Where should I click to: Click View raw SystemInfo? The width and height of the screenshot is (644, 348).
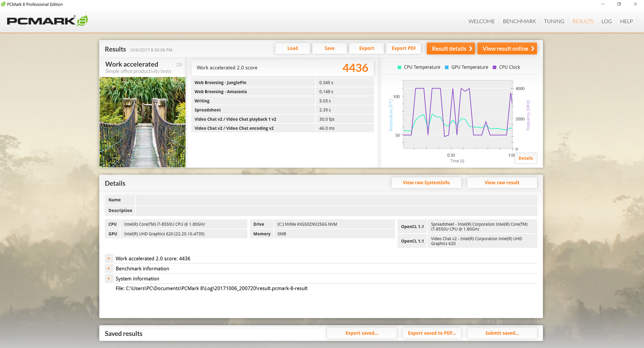[426, 183]
